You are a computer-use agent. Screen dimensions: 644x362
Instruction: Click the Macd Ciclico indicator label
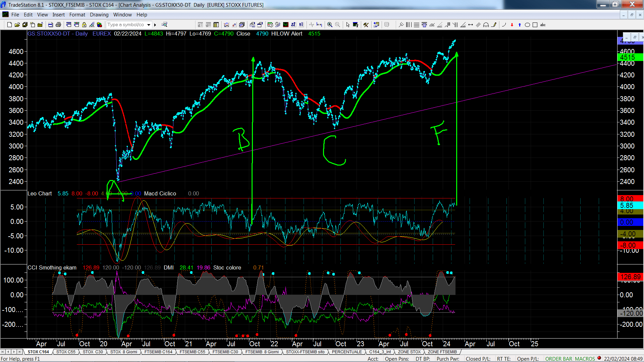(x=160, y=194)
